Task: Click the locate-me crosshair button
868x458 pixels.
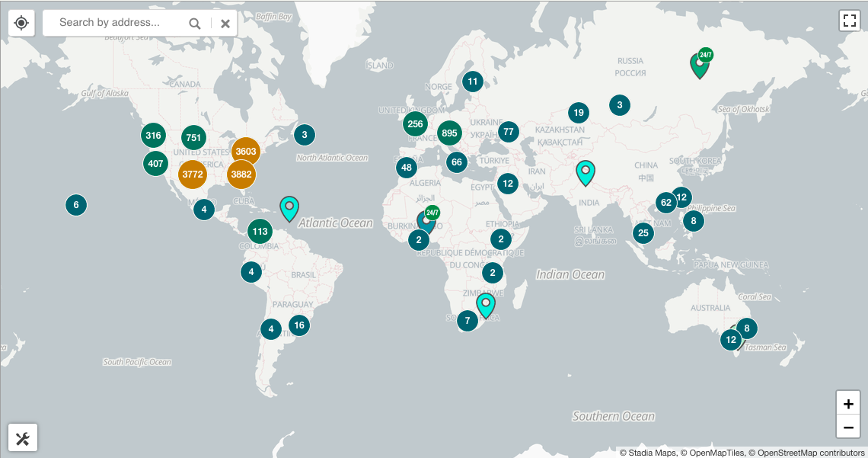Action: tap(21, 24)
